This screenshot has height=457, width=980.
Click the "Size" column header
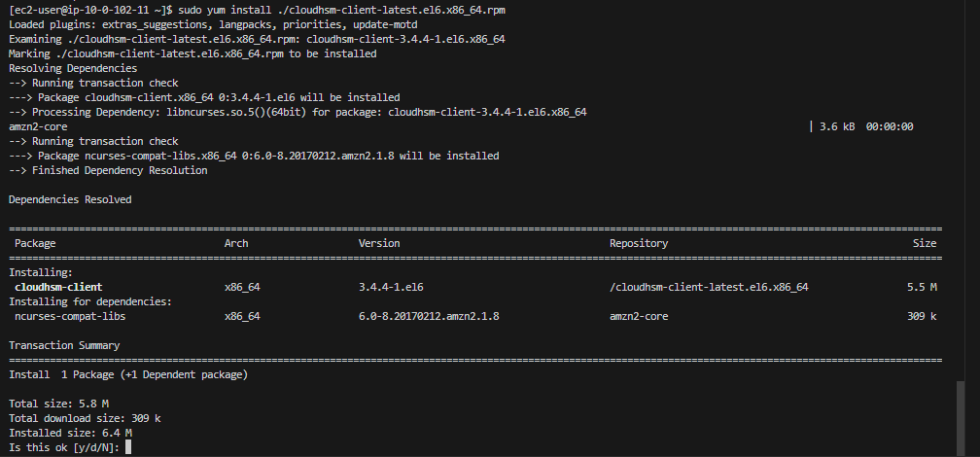925,244
